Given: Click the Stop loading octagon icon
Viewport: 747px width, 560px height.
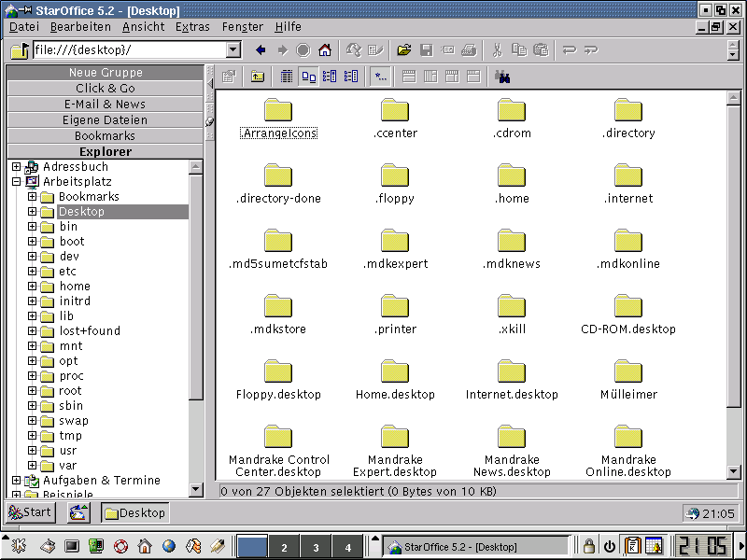Looking at the screenshot, I should click(x=303, y=50).
